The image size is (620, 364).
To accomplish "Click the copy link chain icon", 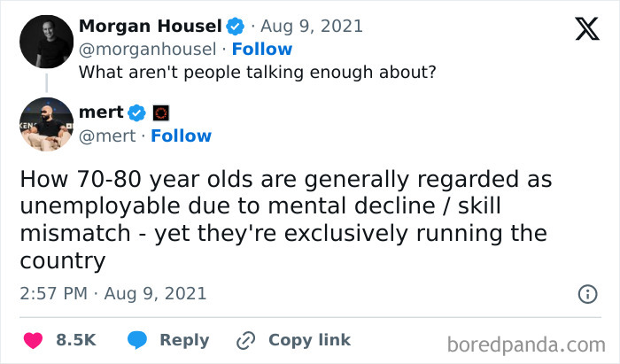I will click(245, 340).
